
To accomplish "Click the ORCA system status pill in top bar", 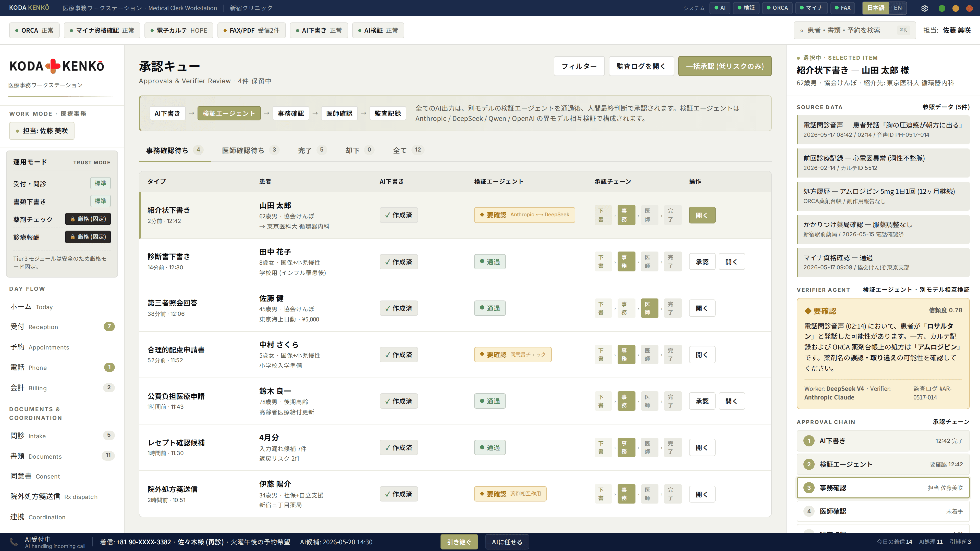I will (x=777, y=8).
